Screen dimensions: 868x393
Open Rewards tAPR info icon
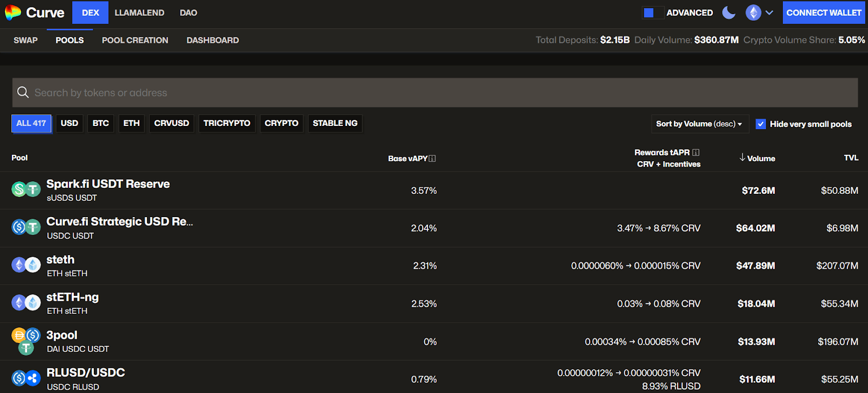click(x=696, y=153)
